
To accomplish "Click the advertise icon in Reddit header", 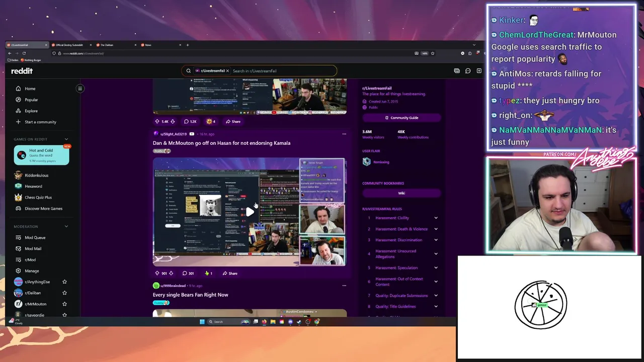I will [x=457, y=71].
